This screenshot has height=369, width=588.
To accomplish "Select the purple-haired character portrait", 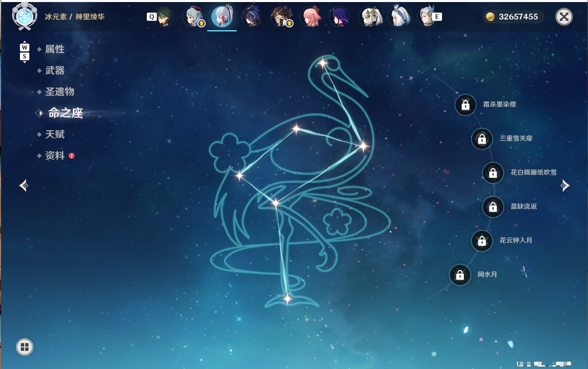I will click(x=340, y=17).
